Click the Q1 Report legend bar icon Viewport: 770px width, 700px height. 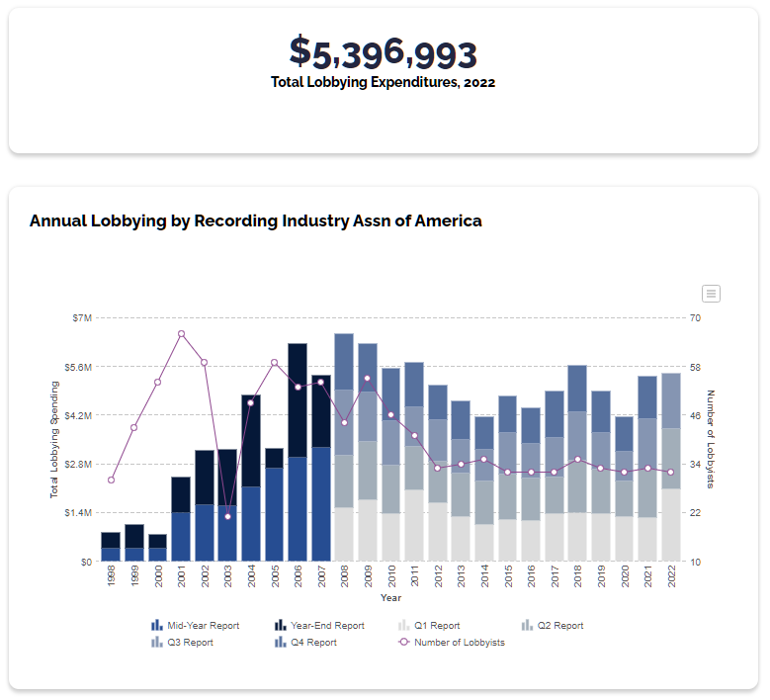pos(403,625)
